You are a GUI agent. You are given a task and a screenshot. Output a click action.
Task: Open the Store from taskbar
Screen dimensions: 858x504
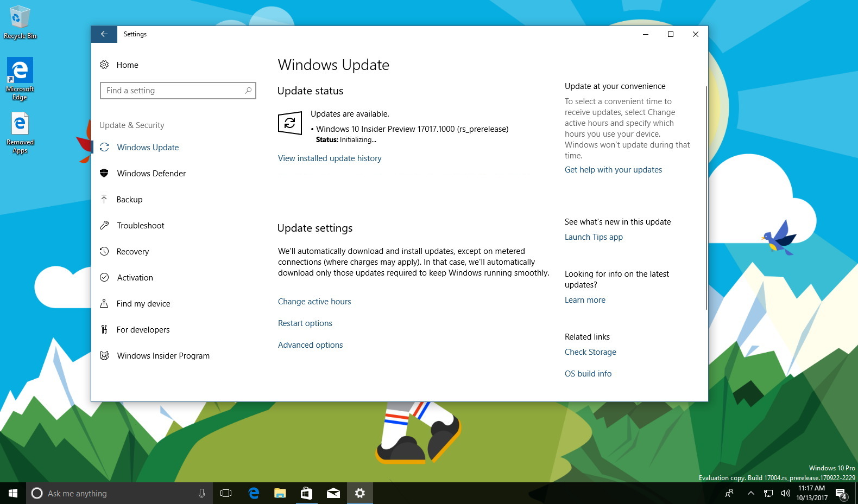(306, 493)
